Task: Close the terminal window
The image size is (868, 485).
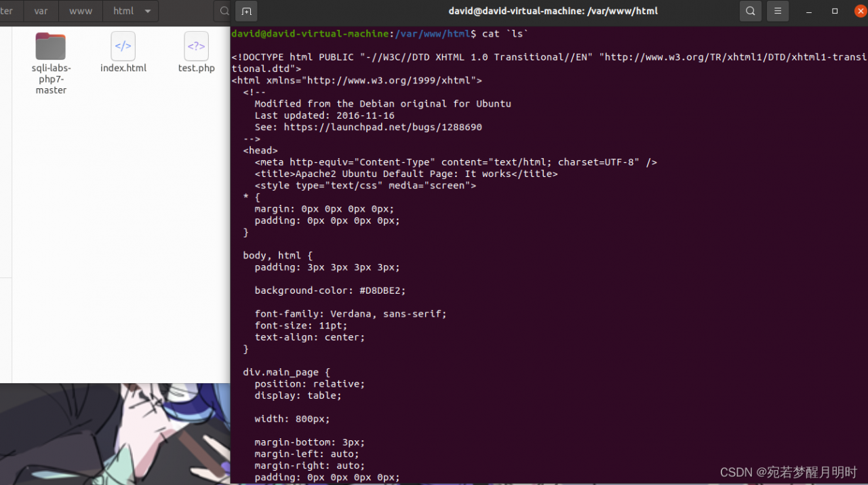Action: click(x=861, y=11)
